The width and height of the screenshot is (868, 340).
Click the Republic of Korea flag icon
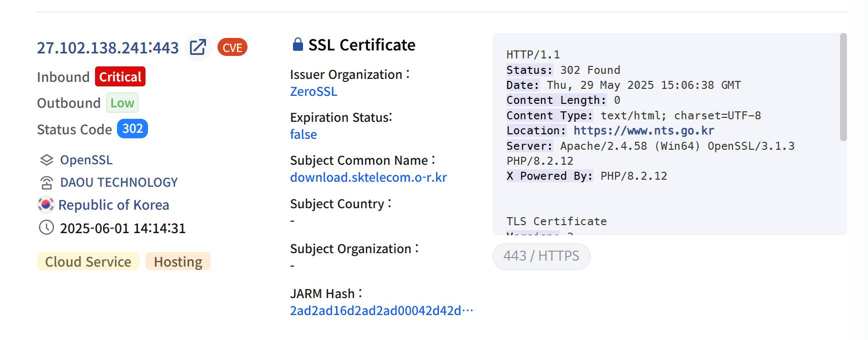tap(46, 205)
